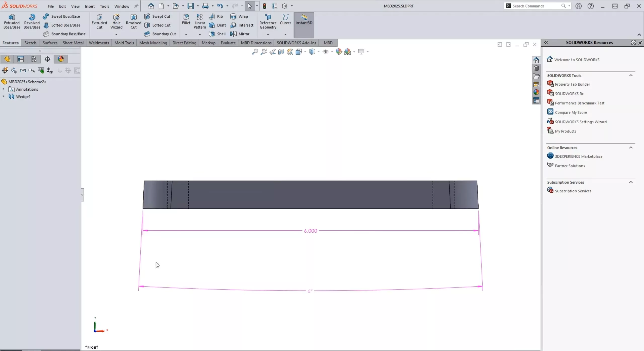Click the Subscription Services button

[x=573, y=191]
